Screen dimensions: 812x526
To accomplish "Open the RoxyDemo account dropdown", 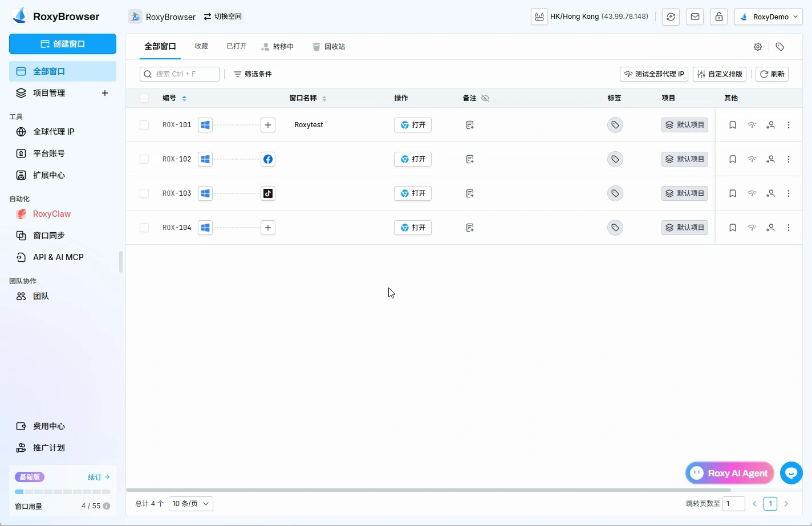I will (x=769, y=17).
